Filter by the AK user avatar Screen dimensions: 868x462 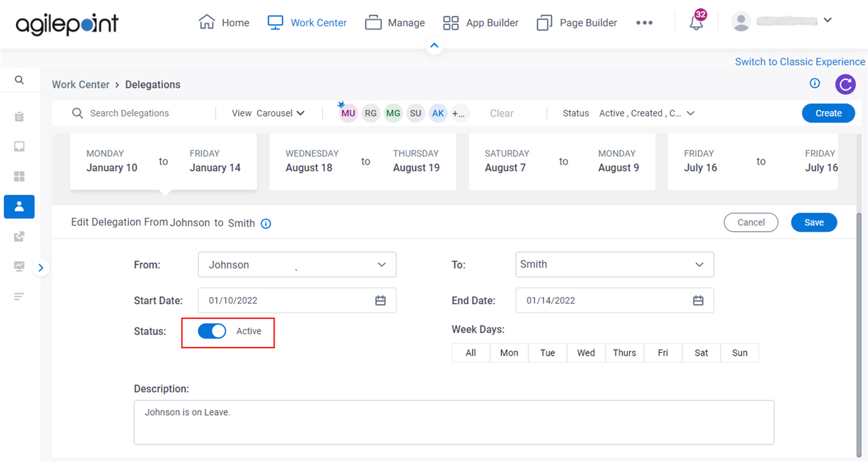point(438,113)
